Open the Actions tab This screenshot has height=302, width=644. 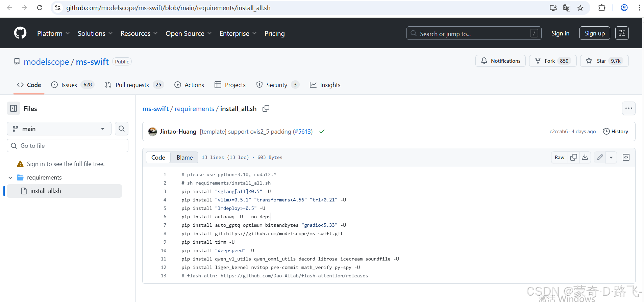[x=189, y=85]
